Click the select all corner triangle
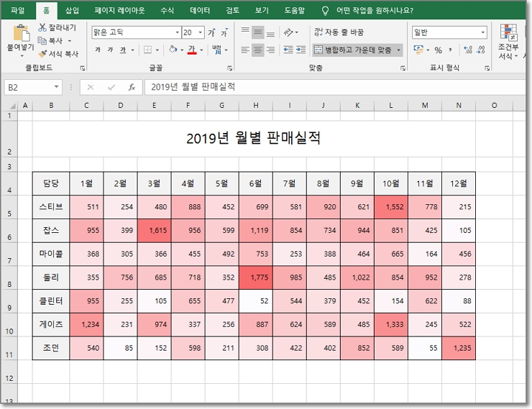 (11, 106)
